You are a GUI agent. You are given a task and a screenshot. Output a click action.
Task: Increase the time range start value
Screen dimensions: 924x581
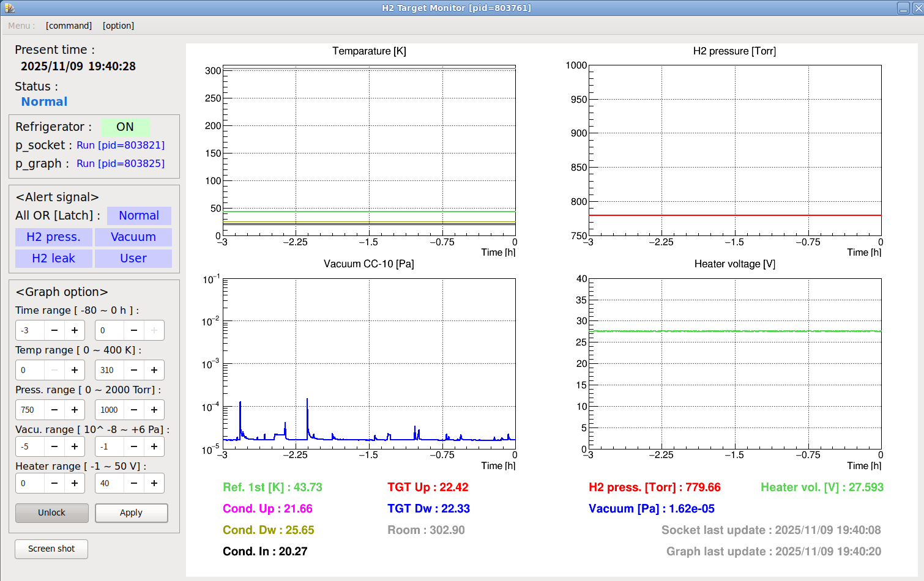click(x=75, y=330)
